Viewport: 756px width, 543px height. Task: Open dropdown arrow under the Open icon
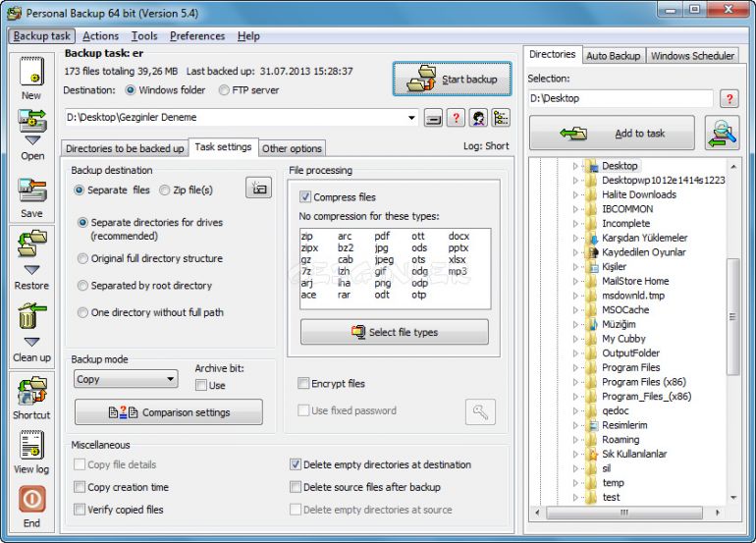tap(32, 140)
